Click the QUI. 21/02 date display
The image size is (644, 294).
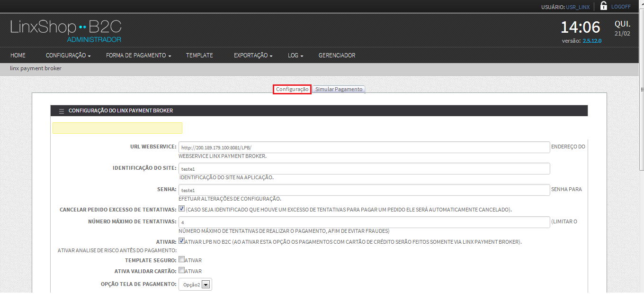click(x=622, y=28)
